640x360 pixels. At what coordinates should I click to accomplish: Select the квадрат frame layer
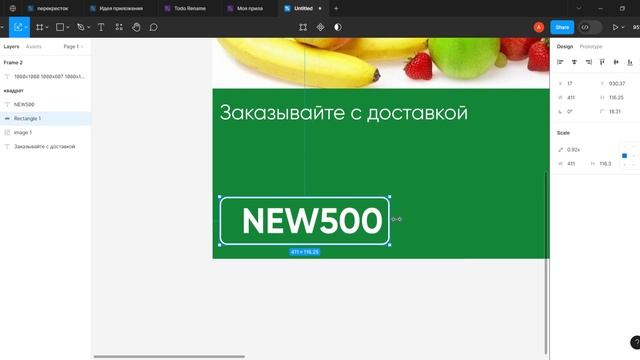45,91
